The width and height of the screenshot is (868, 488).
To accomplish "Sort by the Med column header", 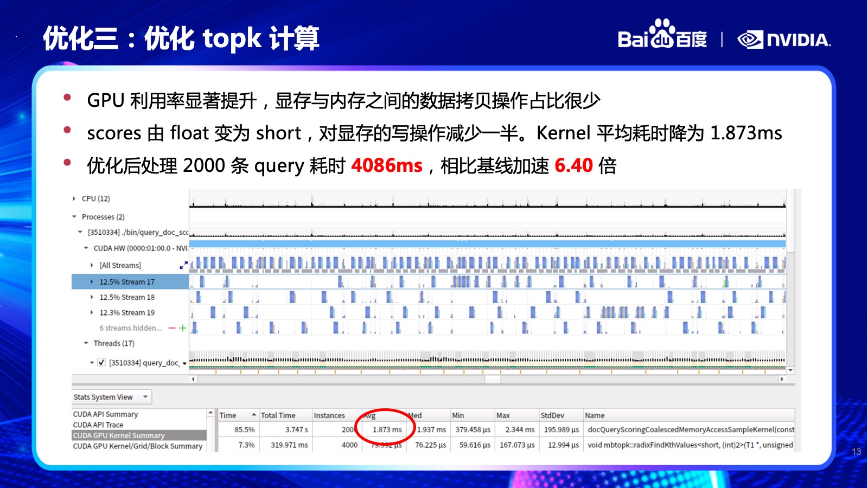I will (x=429, y=415).
